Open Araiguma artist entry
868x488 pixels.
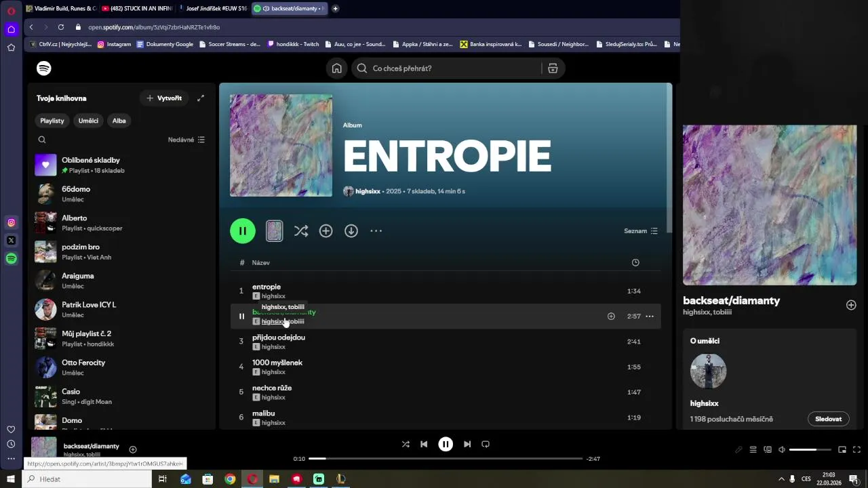(121, 281)
